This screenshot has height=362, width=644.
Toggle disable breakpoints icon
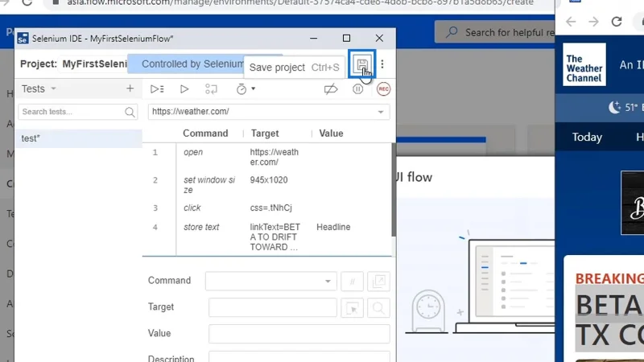click(x=331, y=89)
